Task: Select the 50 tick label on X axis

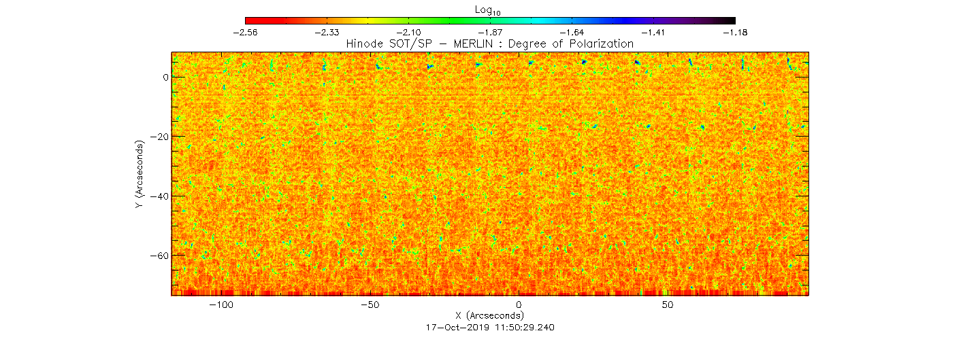Action: click(x=668, y=305)
